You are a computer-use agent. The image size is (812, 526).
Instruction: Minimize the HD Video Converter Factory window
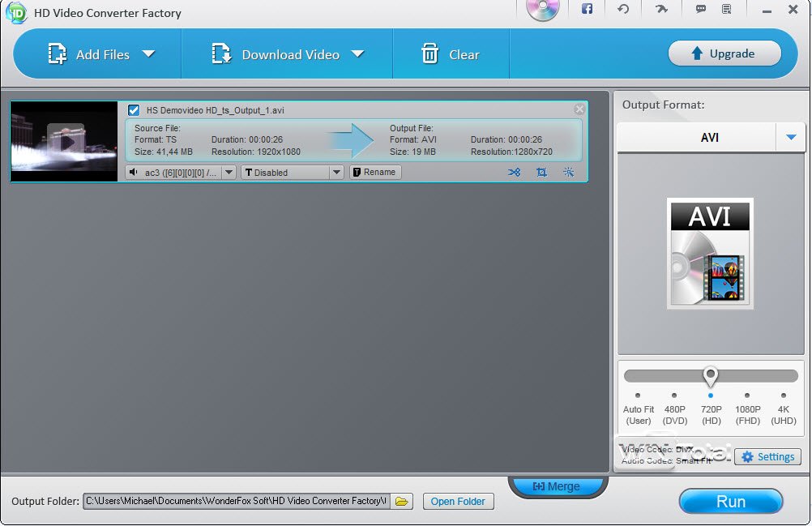tap(767, 11)
